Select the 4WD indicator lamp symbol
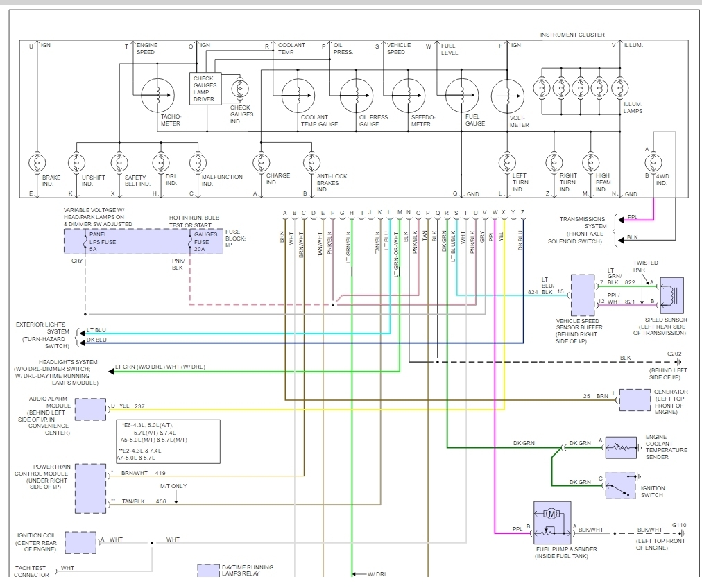 pyautogui.click(x=652, y=164)
